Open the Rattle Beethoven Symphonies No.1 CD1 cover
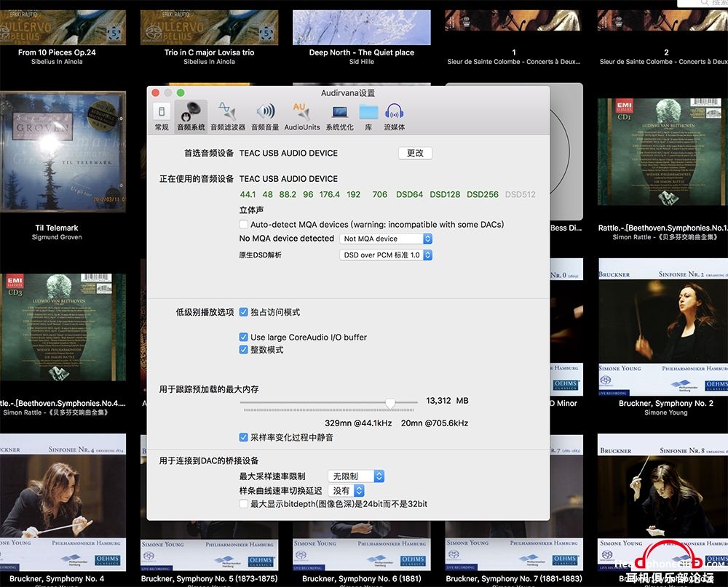The image size is (728, 587). (662, 152)
